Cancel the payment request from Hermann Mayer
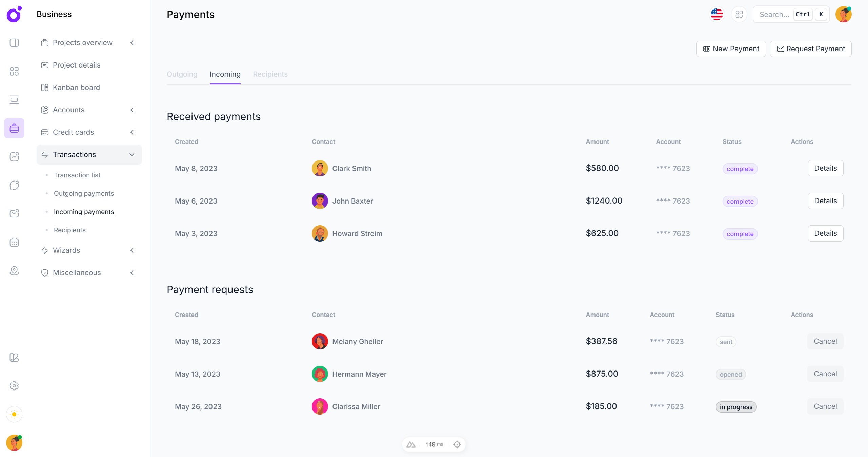The image size is (868, 457). click(x=825, y=374)
